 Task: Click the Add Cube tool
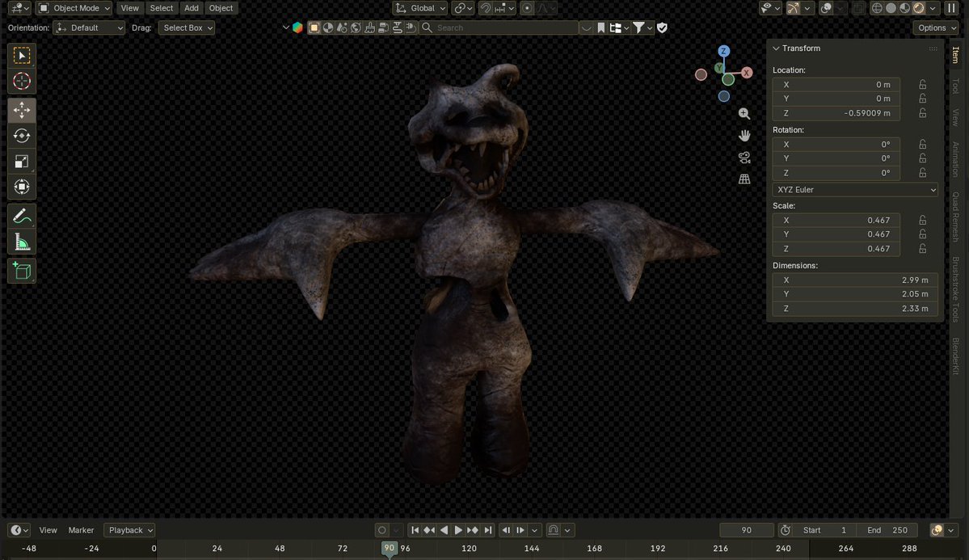pyautogui.click(x=22, y=271)
